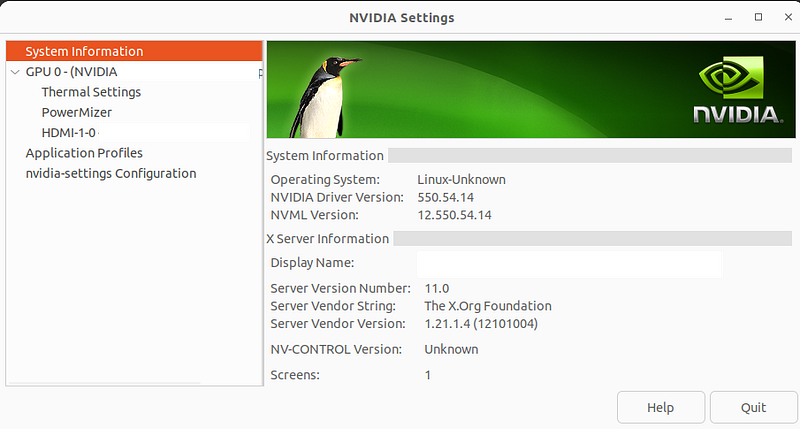Click vendor version 1.21.1.4 (12101004)
This screenshot has height=429, width=800.
481,324
